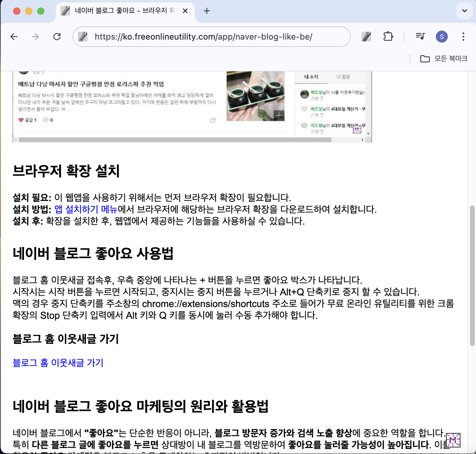Image resolution: width=476 pixels, height=454 pixels.
Task: Follow the 앱 설치하기 메뉴 link
Action: click(x=86, y=209)
